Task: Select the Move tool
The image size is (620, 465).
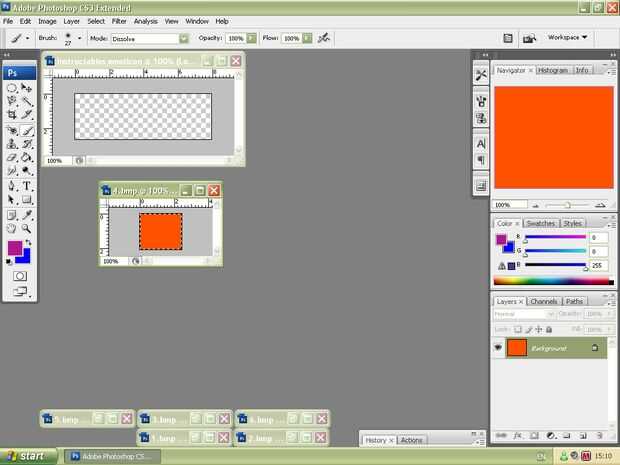Action: pyautogui.click(x=26, y=88)
